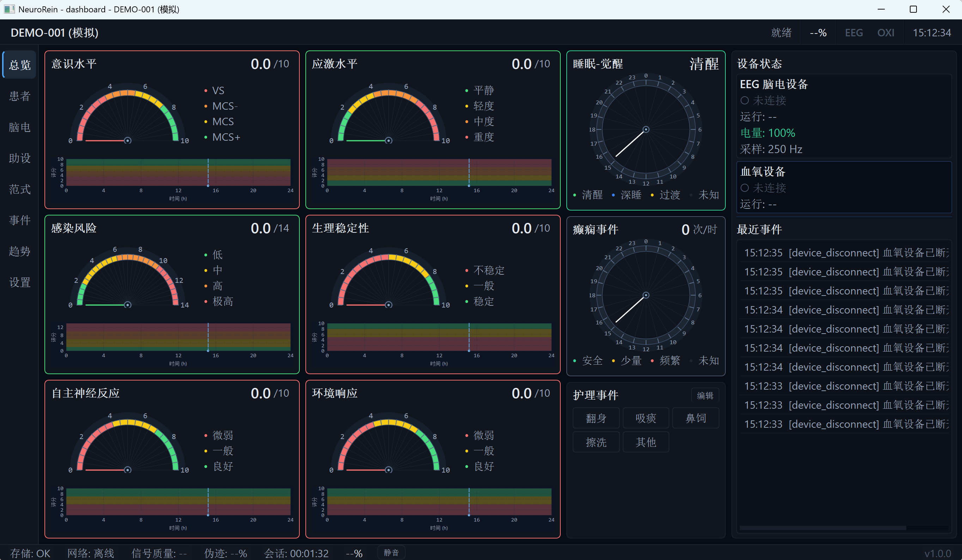The image size is (962, 560).
Task: Click the 生理稳定性 gauge needle hub
Action: point(389,305)
